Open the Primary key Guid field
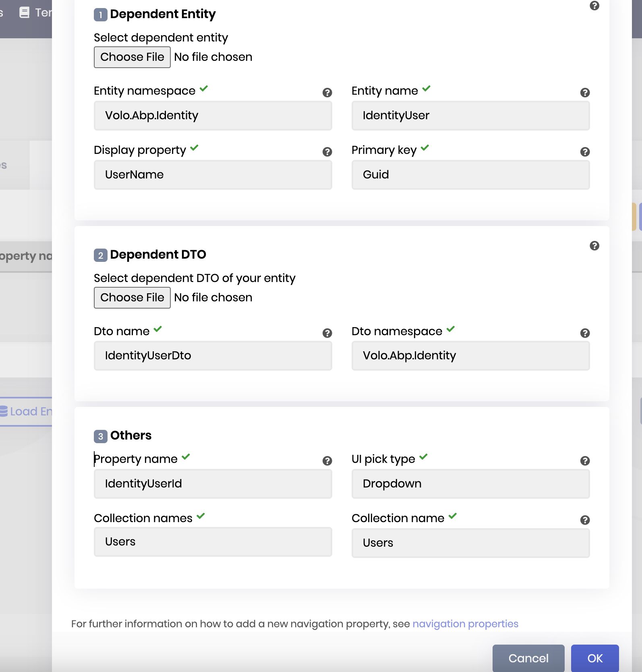 (470, 175)
